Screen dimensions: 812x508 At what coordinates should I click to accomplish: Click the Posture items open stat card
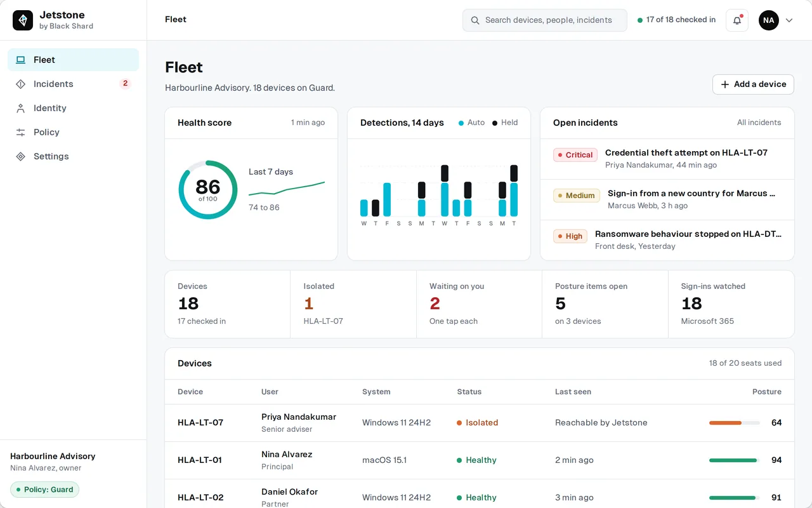click(605, 304)
